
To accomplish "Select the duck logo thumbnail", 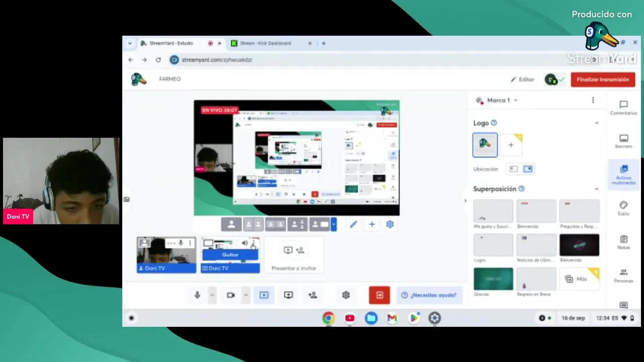I will click(x=485, y=145).
